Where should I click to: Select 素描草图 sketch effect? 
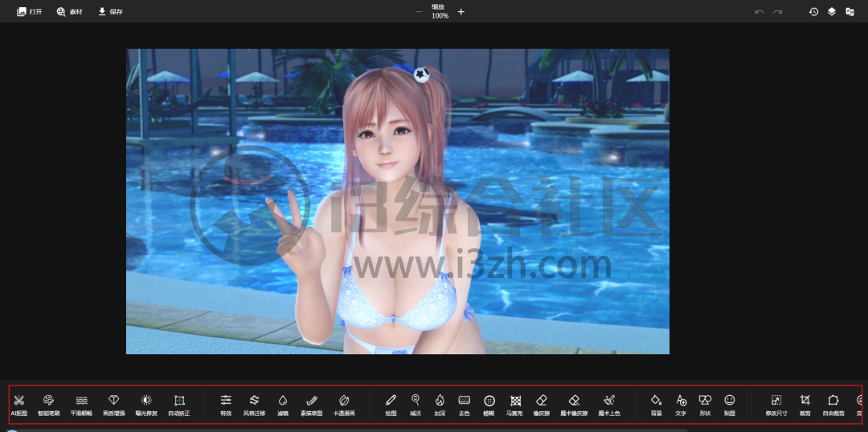tap(312, 405)
